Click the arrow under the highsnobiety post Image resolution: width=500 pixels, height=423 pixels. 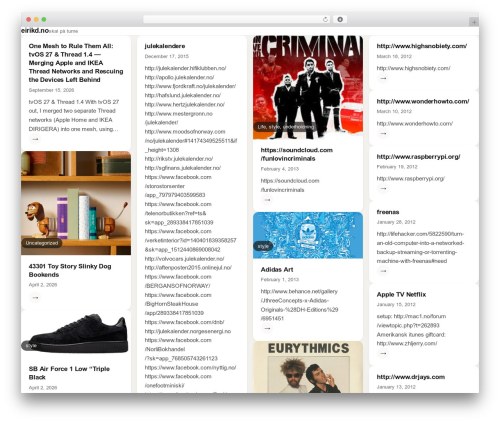tap(383, 78)
